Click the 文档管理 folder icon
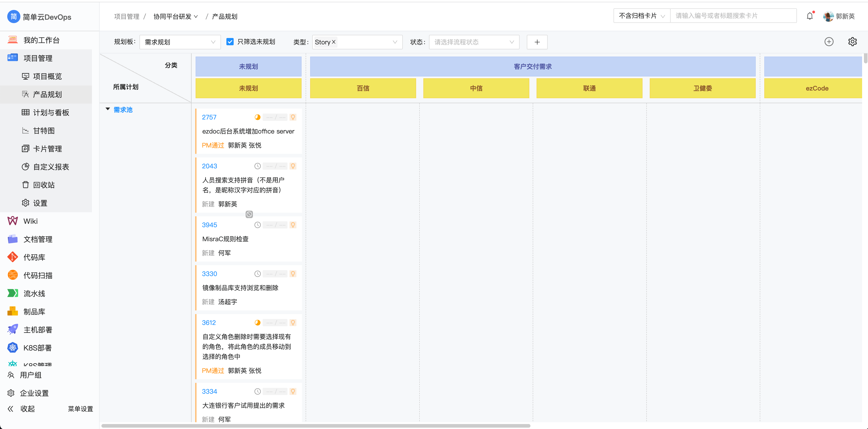The width and height of the screenshot is (868, 429). coord(12,239)
